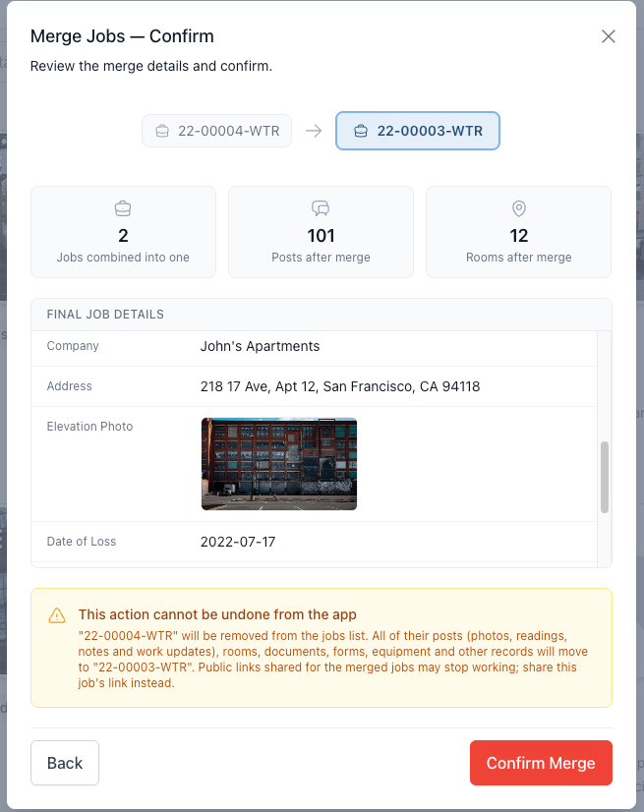Click chat bubbles icon above Posts count

coord(321,208)
